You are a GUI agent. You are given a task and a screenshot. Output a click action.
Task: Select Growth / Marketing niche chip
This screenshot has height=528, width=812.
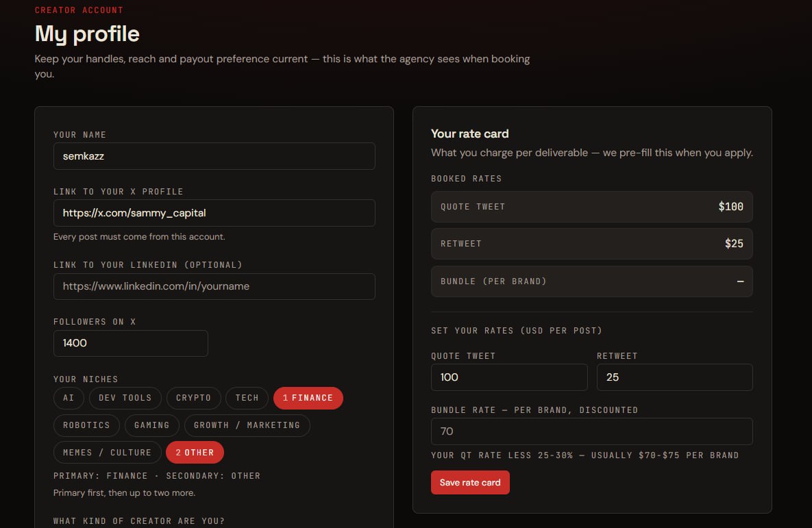click(x=247, y=425)
